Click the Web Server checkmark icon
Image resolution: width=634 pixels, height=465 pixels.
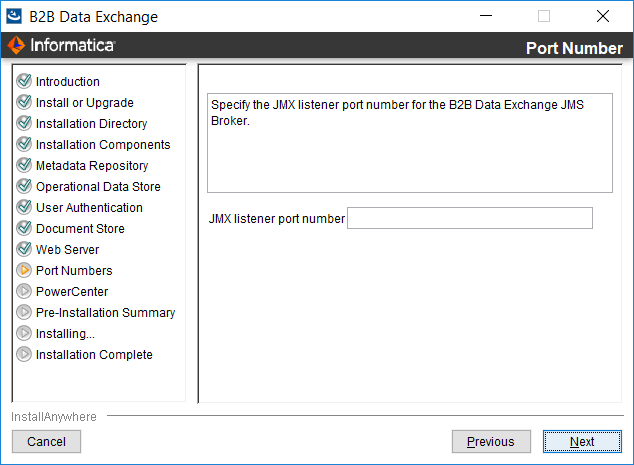coord(24,249)
